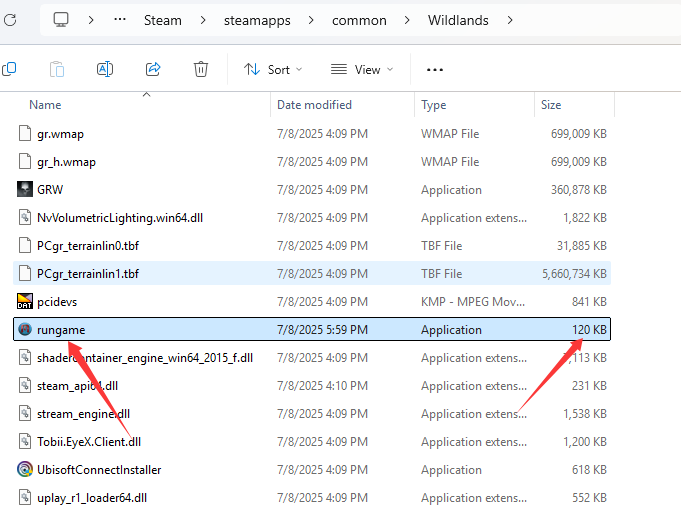The width and height of the screenshot is (681, 515).
Task: Click the shadercontainer_engine dll file icon
Action: [x=25, y=357]
